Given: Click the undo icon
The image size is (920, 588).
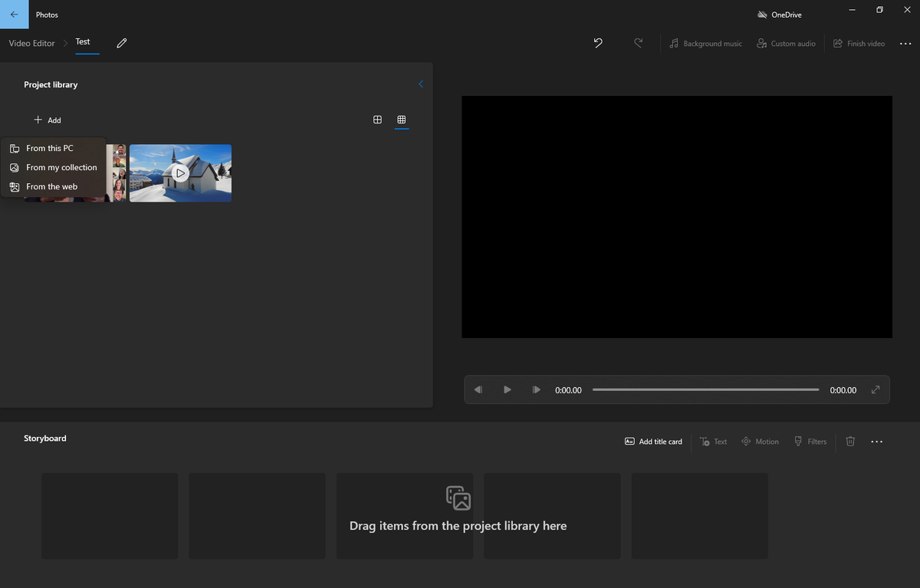Looking at the screenshot, I should click(598, 44).
